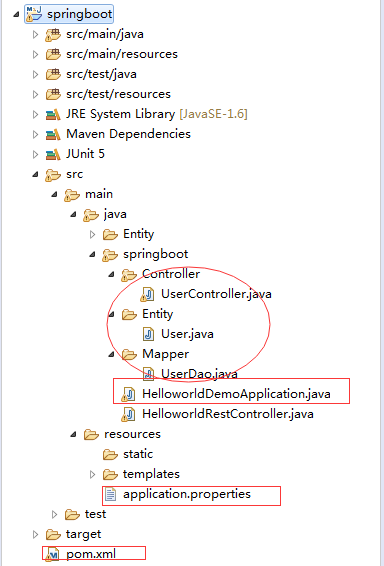Expand the target folder node
Image resolution: width=384 pixels, height=566 pixels.
point(35,534)
